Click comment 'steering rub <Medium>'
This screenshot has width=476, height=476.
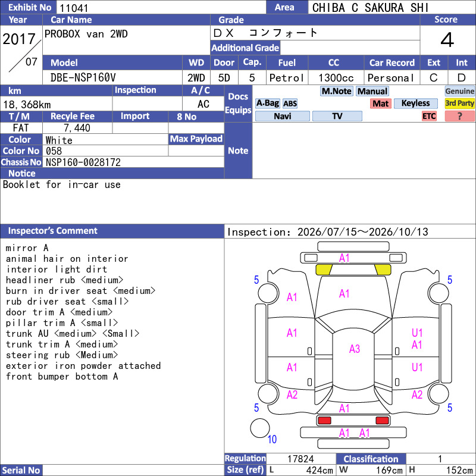tap(62, 355)
